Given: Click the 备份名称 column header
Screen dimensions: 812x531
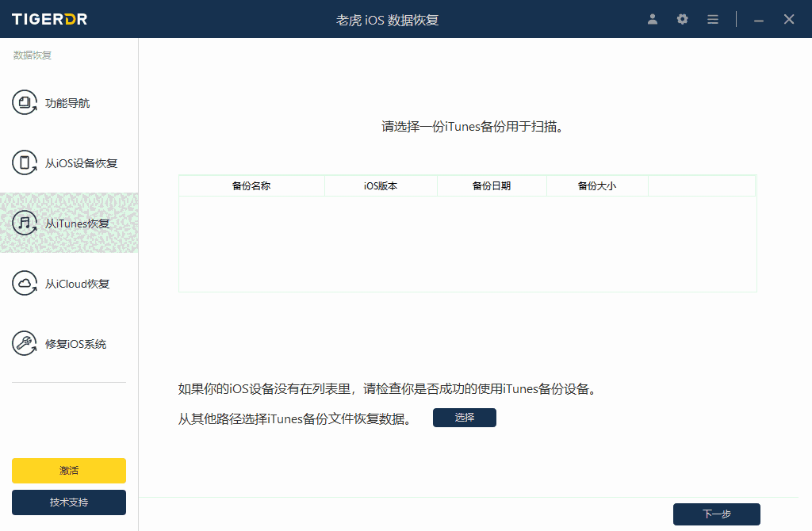Looking at the screenshot, I should [x=251, y=185].
